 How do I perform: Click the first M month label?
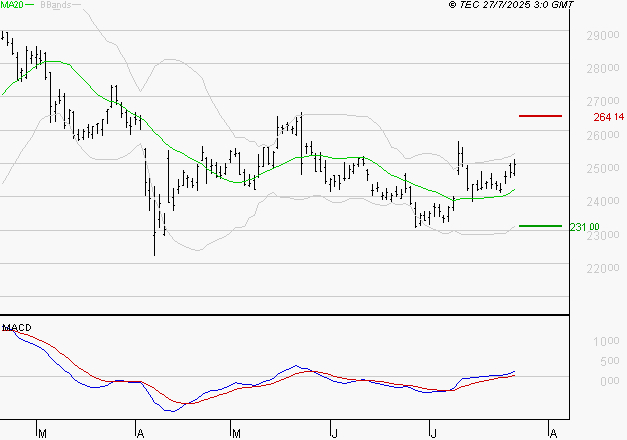42,434
